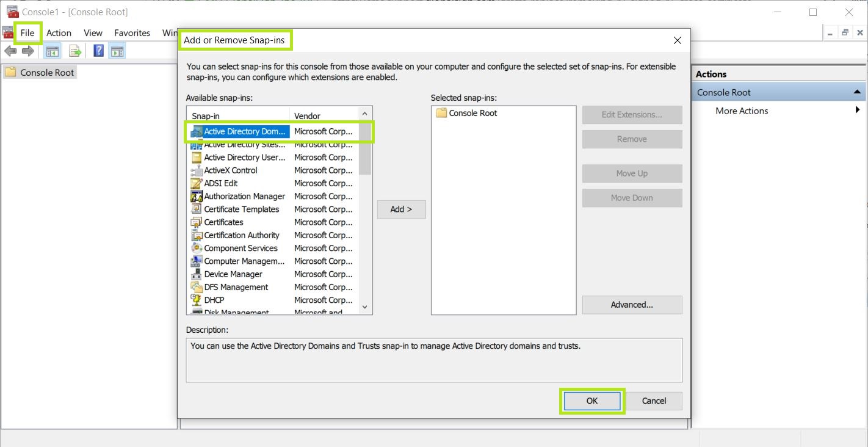Click the Back arrow toolbar icon
Screen dimensions: 868x447
click(10, 51)
